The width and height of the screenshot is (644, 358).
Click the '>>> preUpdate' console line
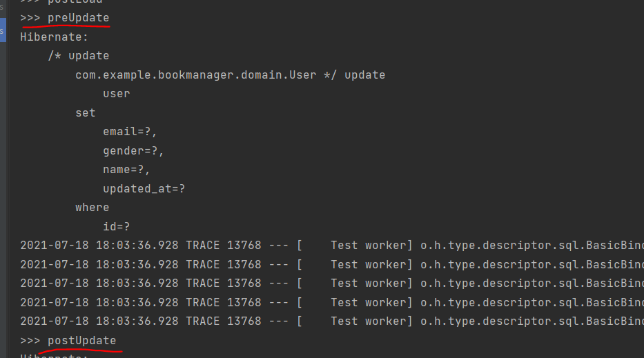tap(64, 18)
